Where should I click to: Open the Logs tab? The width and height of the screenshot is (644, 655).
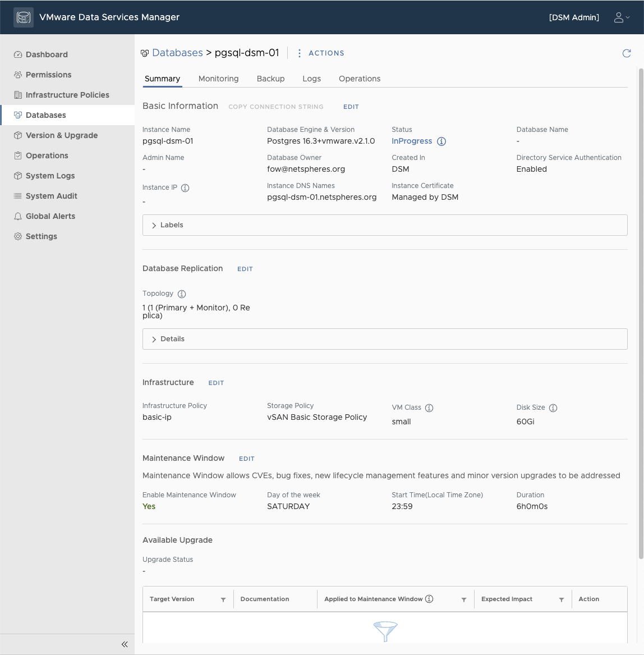(x=311, y=79)
